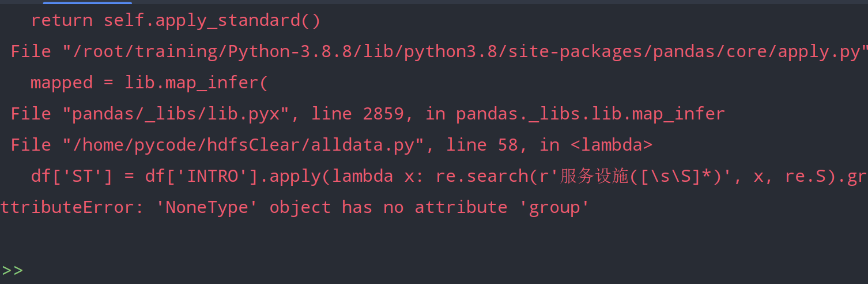Click 'line 58' in the traceback
This screenshot has width=868, height=284.
tap(481, 145)
